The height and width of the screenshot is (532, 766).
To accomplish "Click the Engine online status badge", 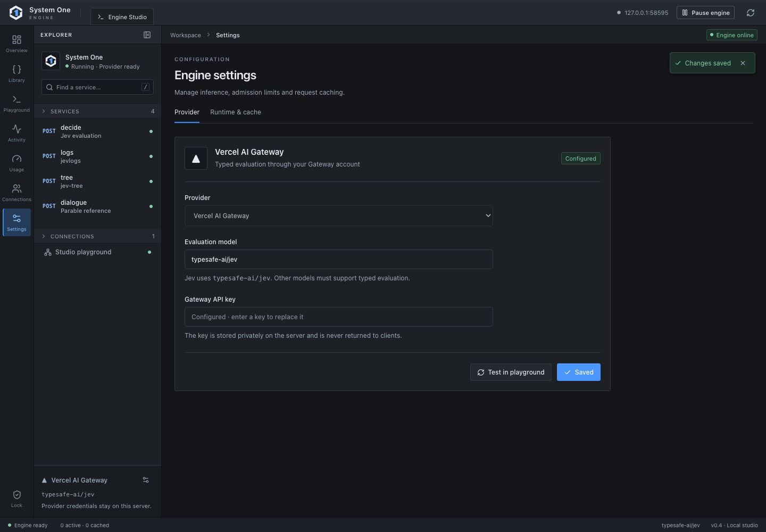I will coord(732,35).
